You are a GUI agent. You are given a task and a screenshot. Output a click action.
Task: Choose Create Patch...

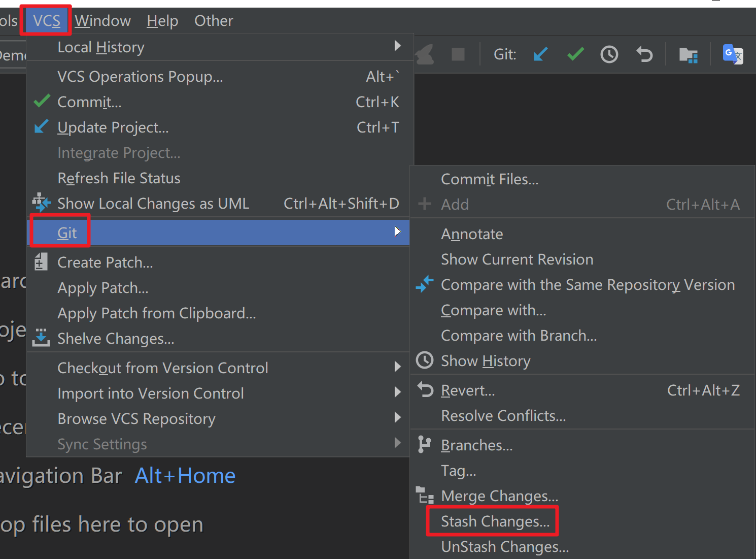(218, 262)
